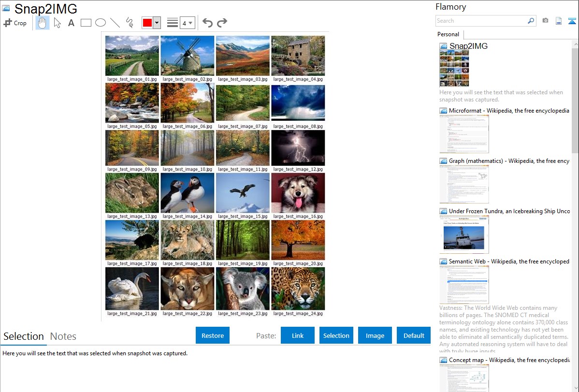Click the Paste Image button
Image resolution: width=579 pixels, height=392 pixels.
coord(375,335)
